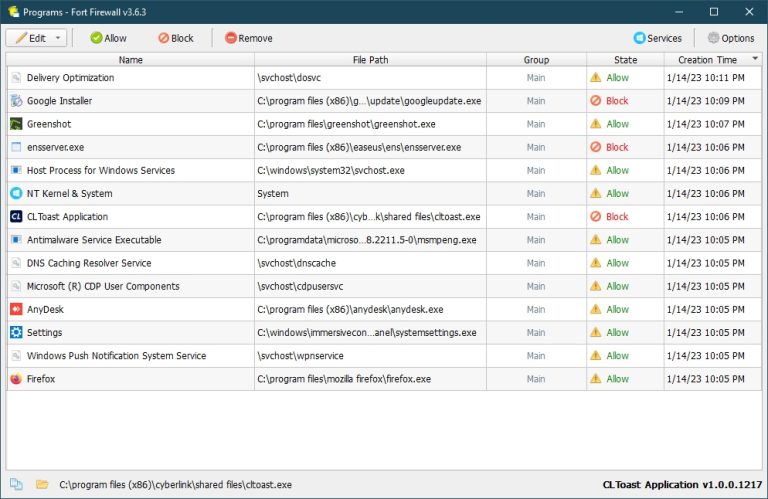Click the Firefox program icon
This screenshot has height=499, width=768.
coord(16,379)
